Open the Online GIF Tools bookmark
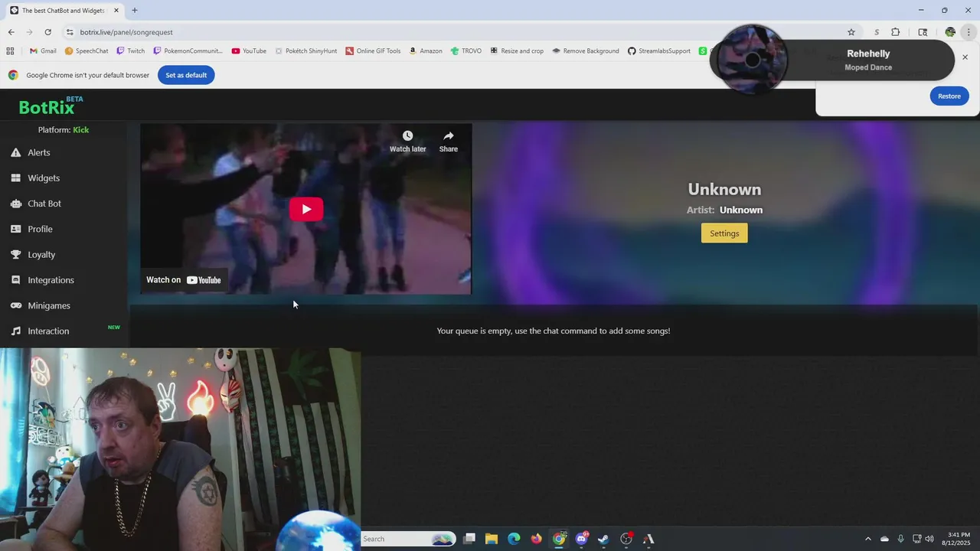The width and height of the screenshot is (980, 551). click(373, 51)
